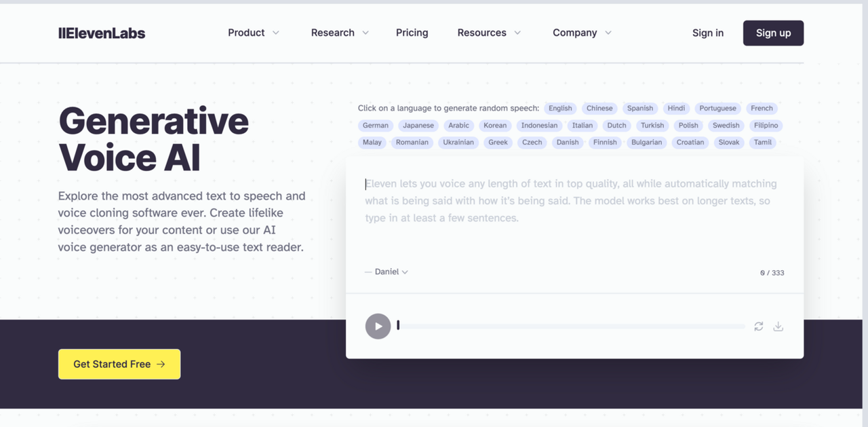
Task: Select the Malay language chip
Action: (x=372, y=142)
